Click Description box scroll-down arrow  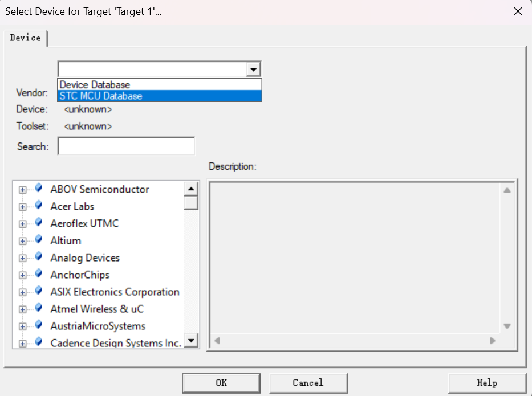(x=507, y=326)
